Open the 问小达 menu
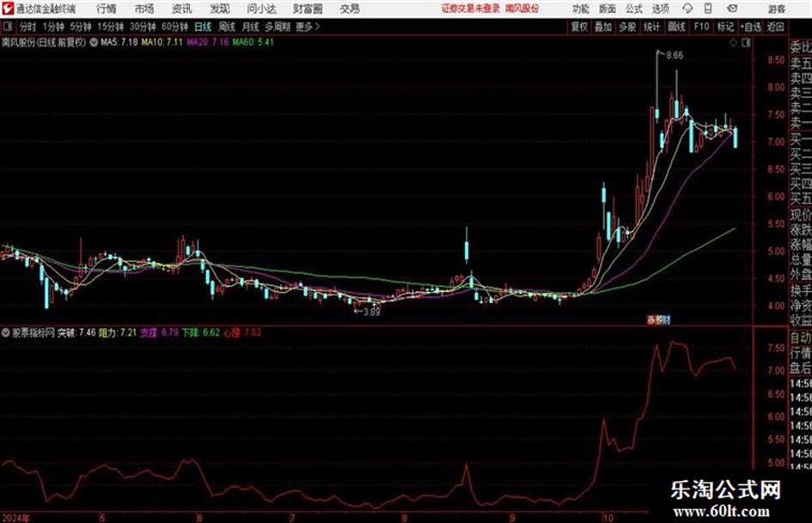812x523 pixels. (x=261, y=9)
